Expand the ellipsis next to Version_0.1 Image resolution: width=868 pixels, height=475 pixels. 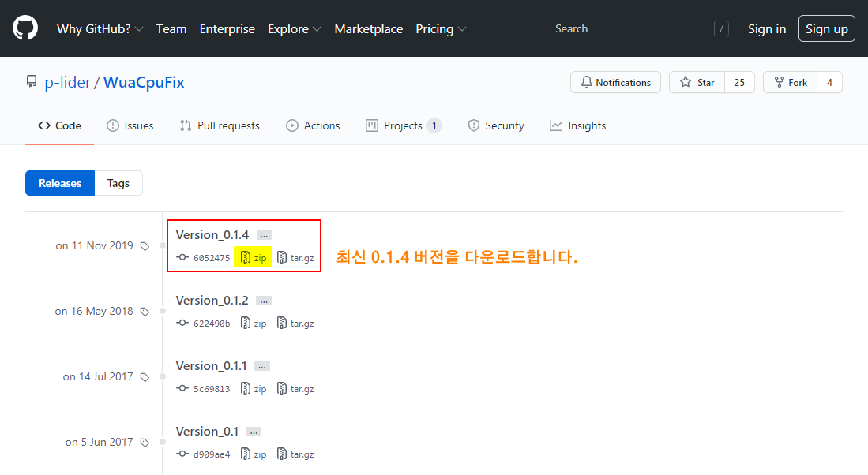pos(254,432)
